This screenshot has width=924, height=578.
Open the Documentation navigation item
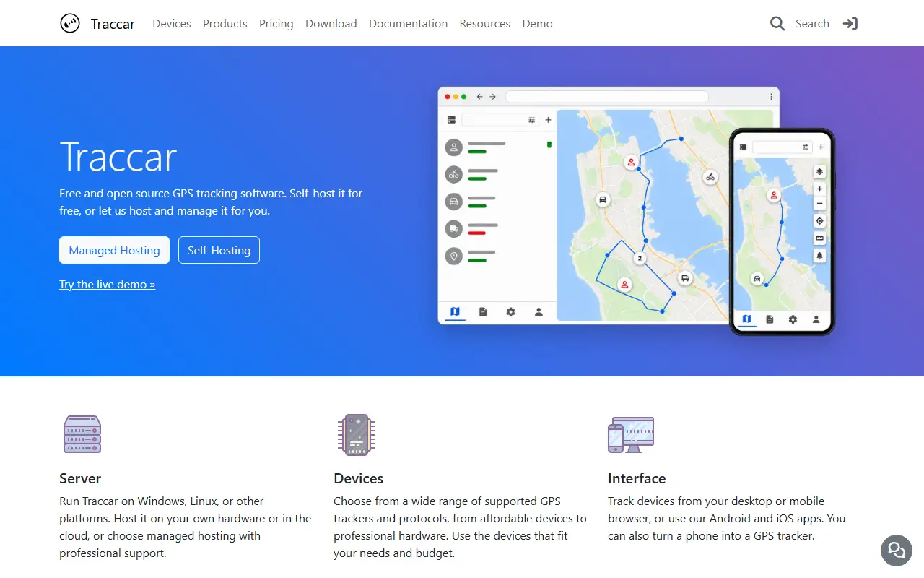[x=409, y=24]
